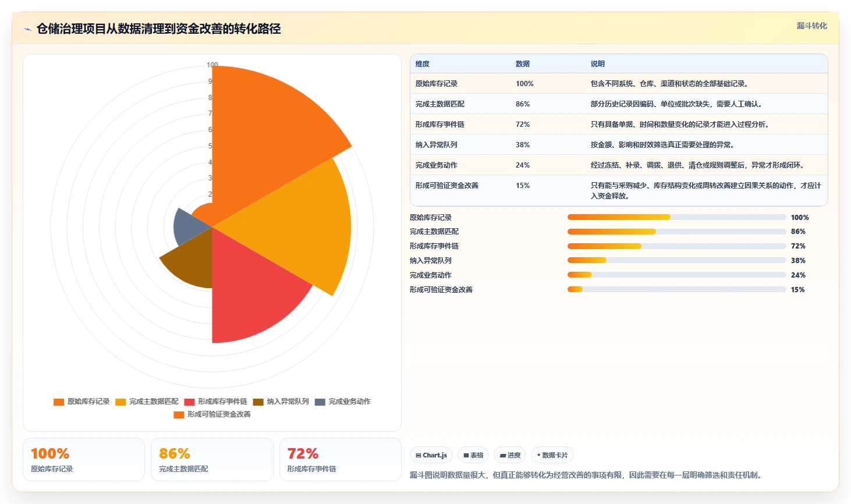Toggle the 完成业务动作 legend item
Image resolution: width=851 pixels, height=504 pixels.
343,402
